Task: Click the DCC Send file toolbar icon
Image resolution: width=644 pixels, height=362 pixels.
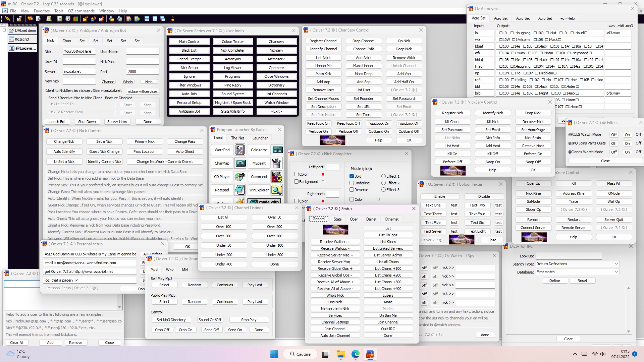Action: click(x=85, y=19)
